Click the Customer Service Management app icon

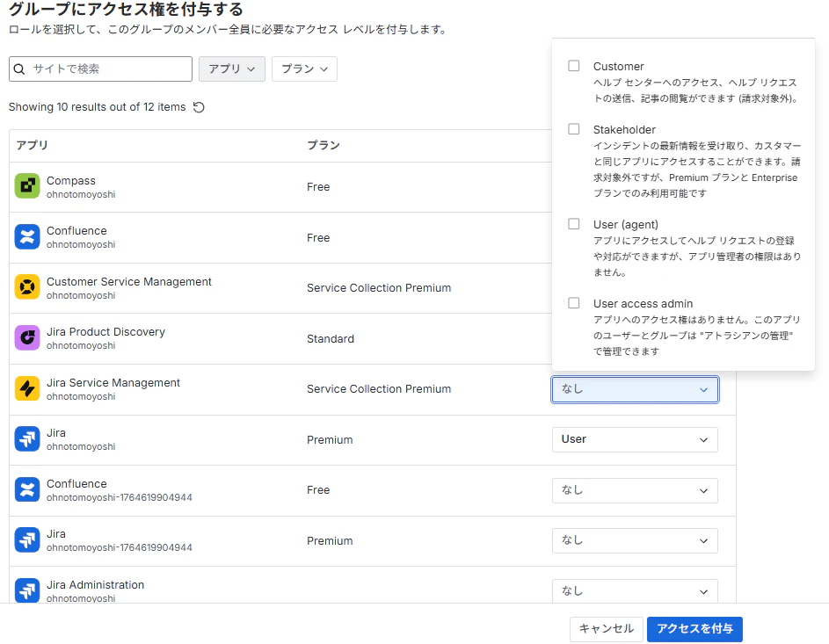coord(27,287)
